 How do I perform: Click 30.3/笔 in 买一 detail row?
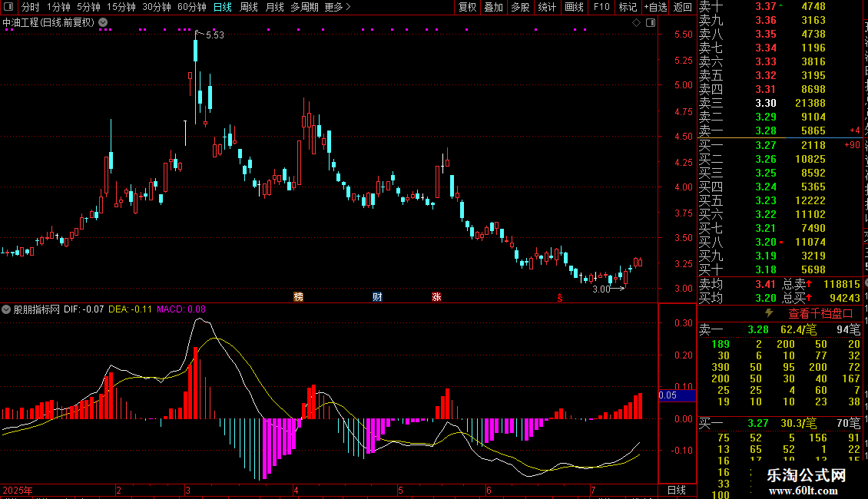tap(798, 424)
